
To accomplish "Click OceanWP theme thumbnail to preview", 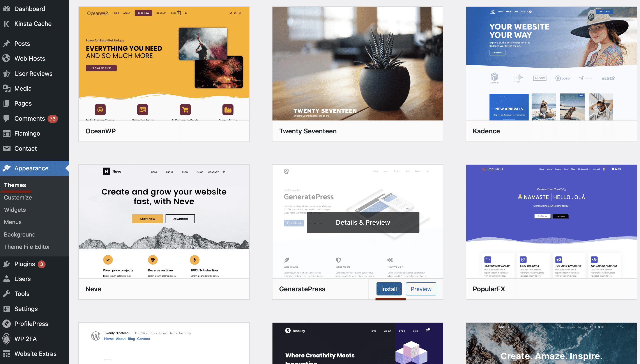I will click(164, 63).
